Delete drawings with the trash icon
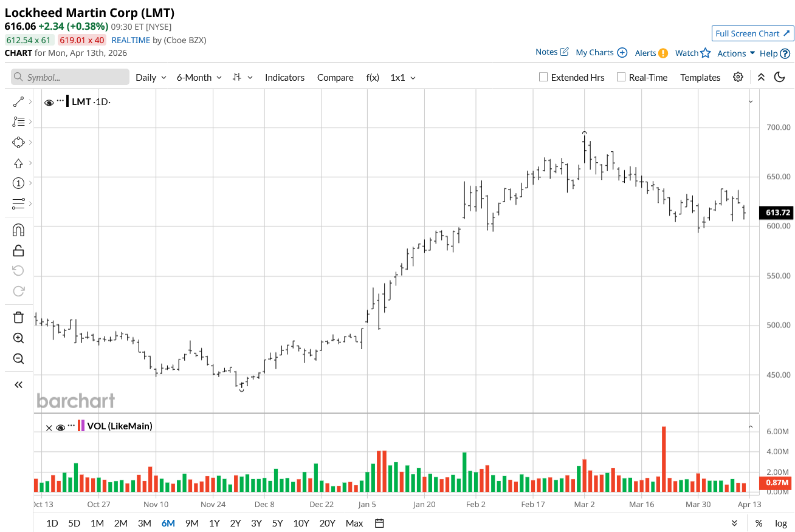Screen dimensions: 795x532 [18, 317]
